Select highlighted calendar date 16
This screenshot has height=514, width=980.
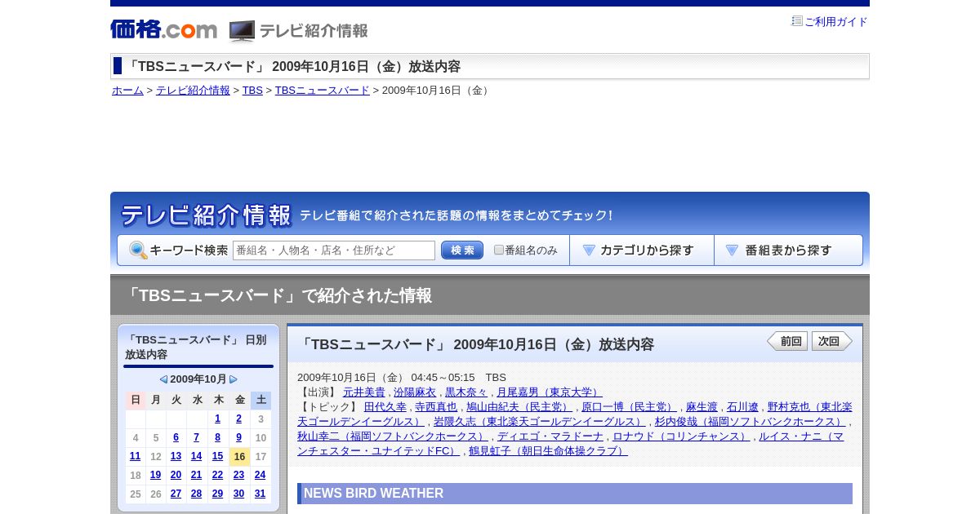pyautogui.click(x=239, y=457)
